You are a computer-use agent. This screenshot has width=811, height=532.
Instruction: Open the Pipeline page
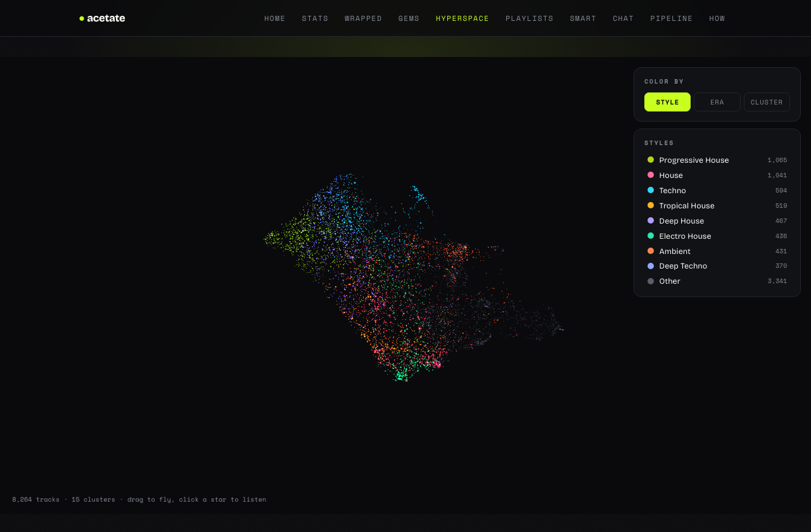(671, 18)
